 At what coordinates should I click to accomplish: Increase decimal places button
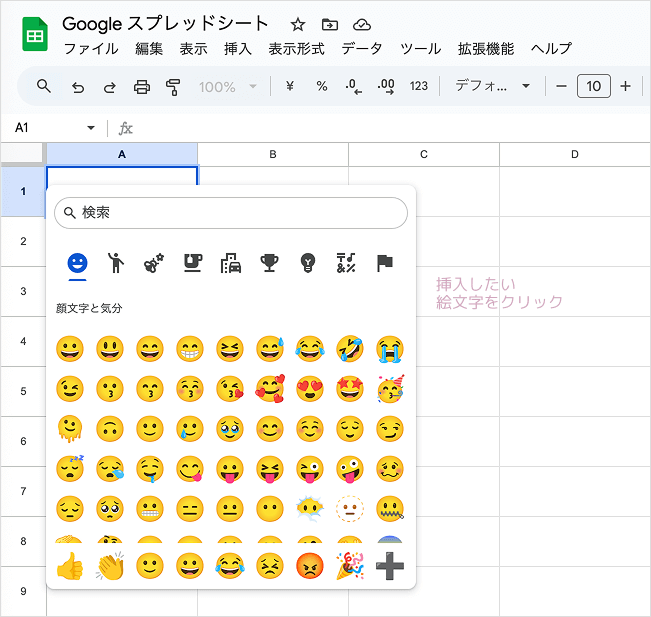386,86
